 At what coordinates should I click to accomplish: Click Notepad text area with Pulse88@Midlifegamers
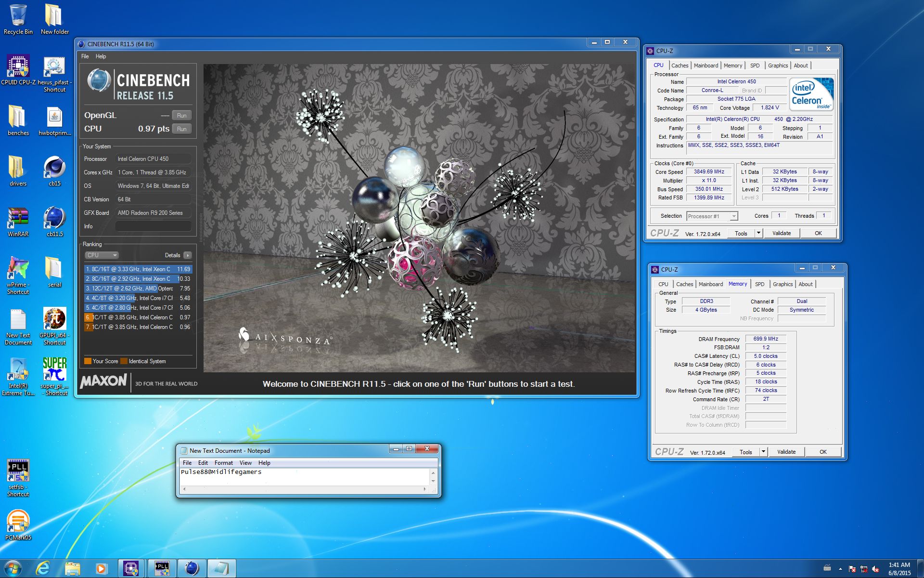(x=305, y=476)
